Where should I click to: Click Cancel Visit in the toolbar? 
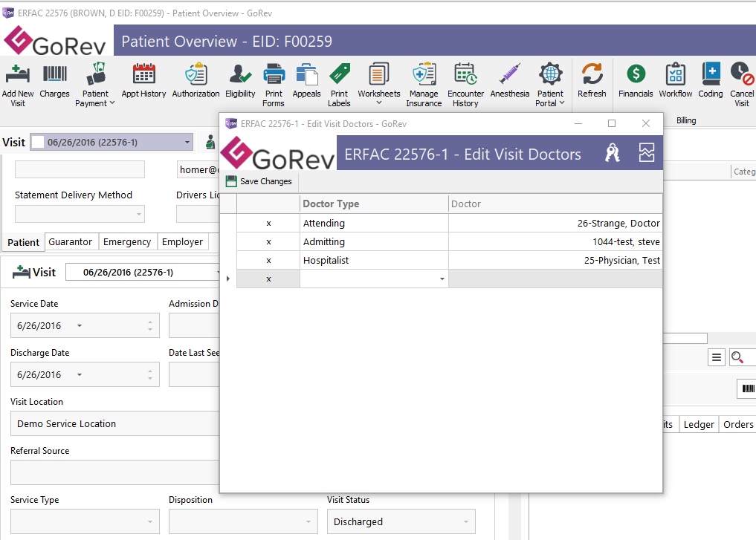tap(742, 85)
